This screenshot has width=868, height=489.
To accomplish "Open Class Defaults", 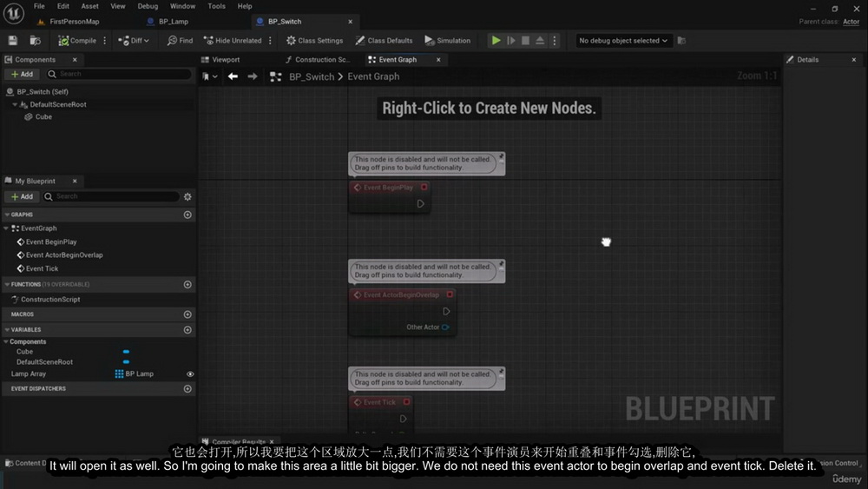I will pyautogui.click(x=385, y=41).
